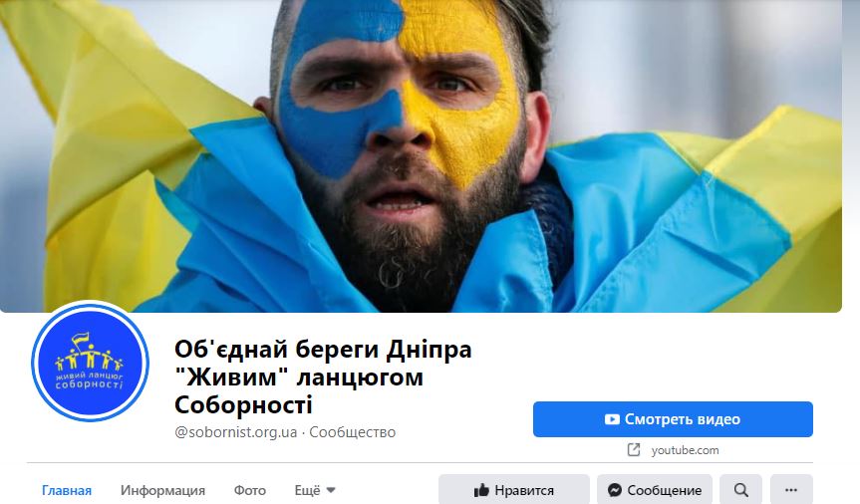Click the Смотреть видео button
The height and width of the screenshot is (504, 860).
pyautogui.click(x=673, y=419)
